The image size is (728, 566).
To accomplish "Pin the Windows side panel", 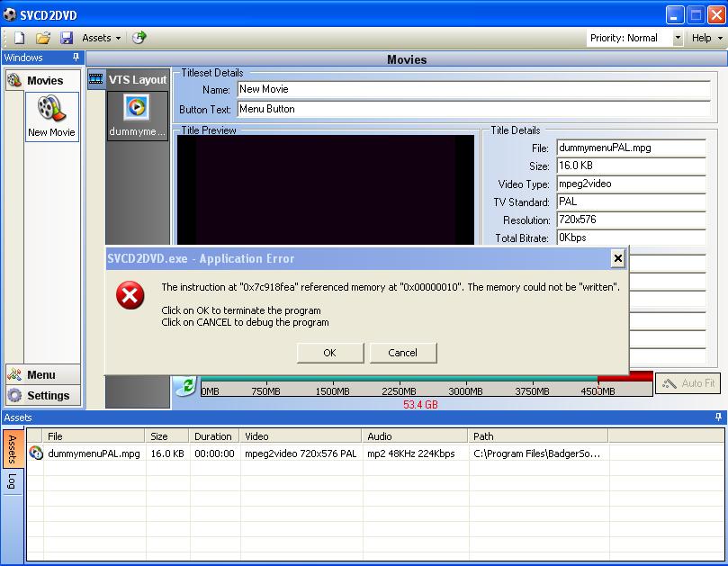I will 76,57.
